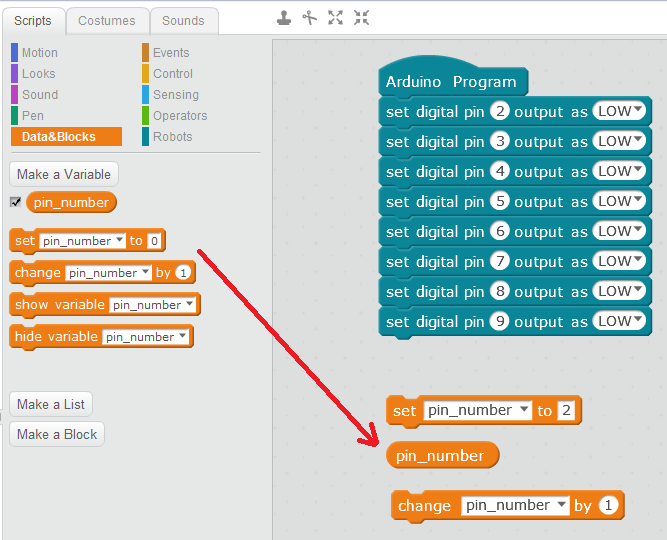Switch to the Sounds tab

pyautogui.click(x=183, y=20)
